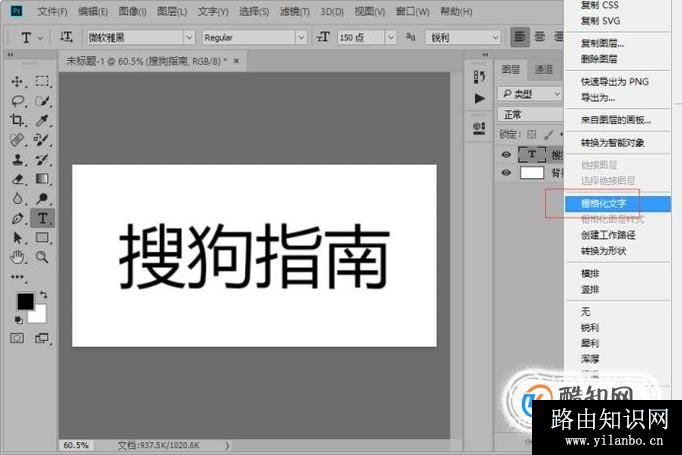Hide the background layer via eye icon
Viewport: 682px width, 455px height.
(x=506, y=173)
